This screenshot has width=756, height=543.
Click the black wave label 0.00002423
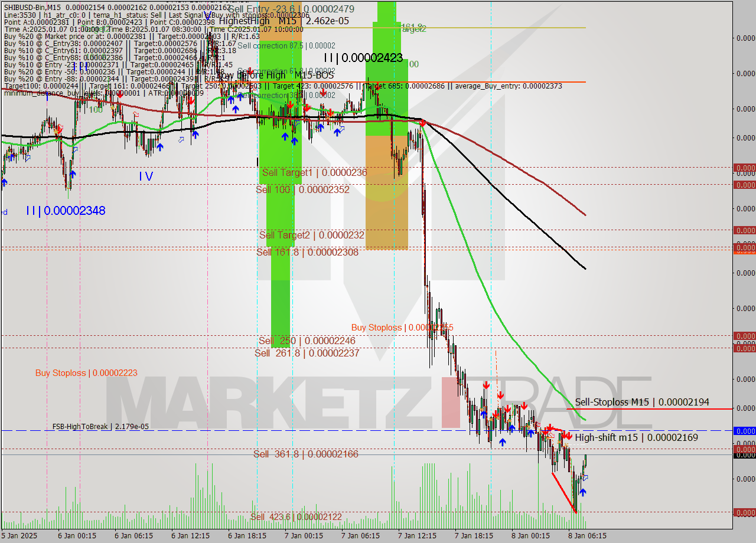tap(363, 58)
